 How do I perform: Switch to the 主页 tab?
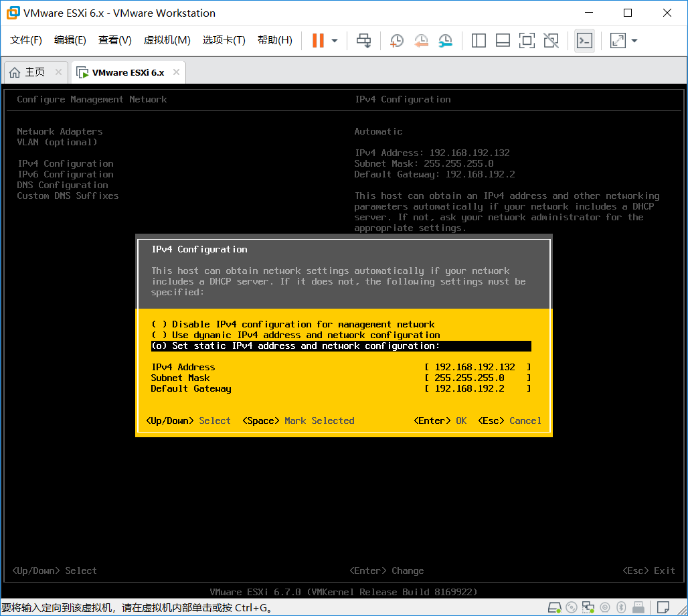(35, 72)
